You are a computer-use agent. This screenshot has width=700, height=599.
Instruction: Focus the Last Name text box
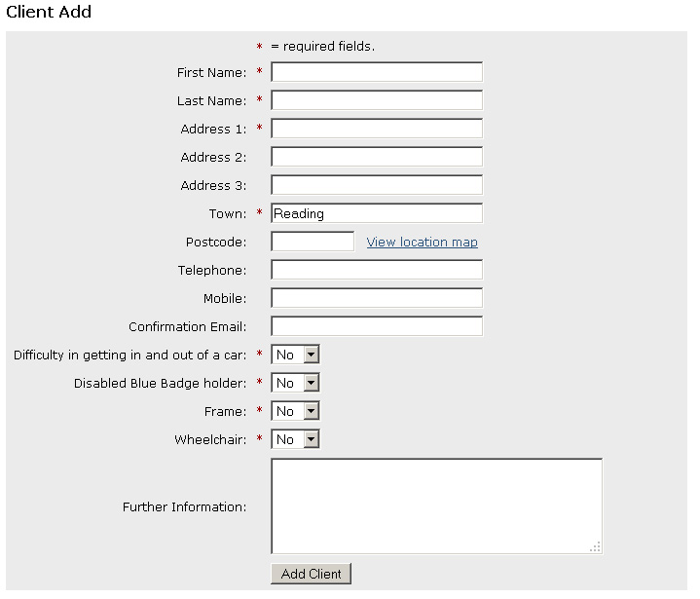(x=377, y=100)
